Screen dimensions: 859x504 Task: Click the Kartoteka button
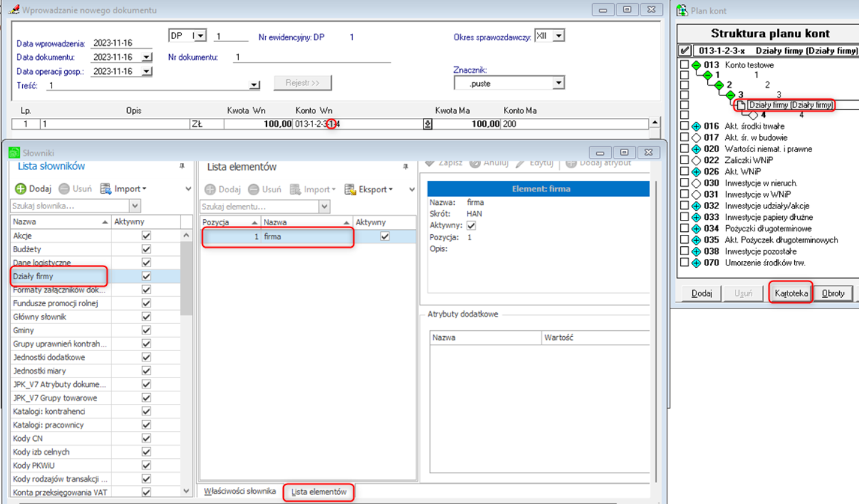[x=791, y=293]
